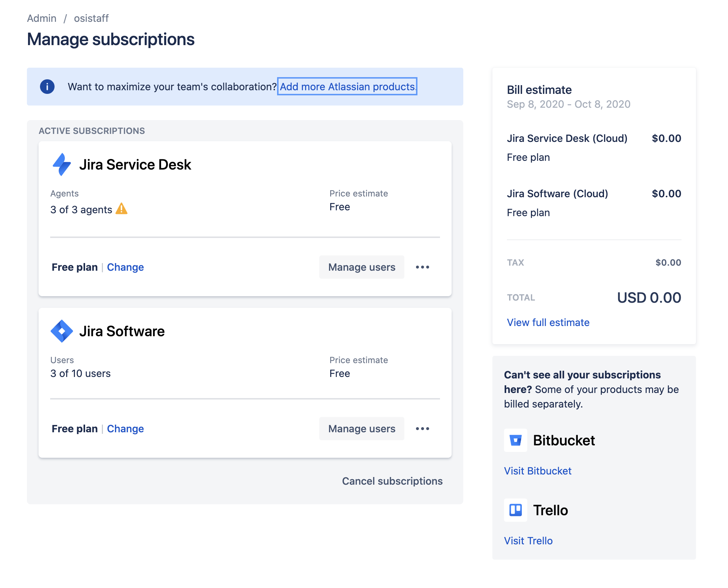Screen dimensions: 728x588
Task: Click the USD 0.00 total amount
Action: click(x=649, y=298)
